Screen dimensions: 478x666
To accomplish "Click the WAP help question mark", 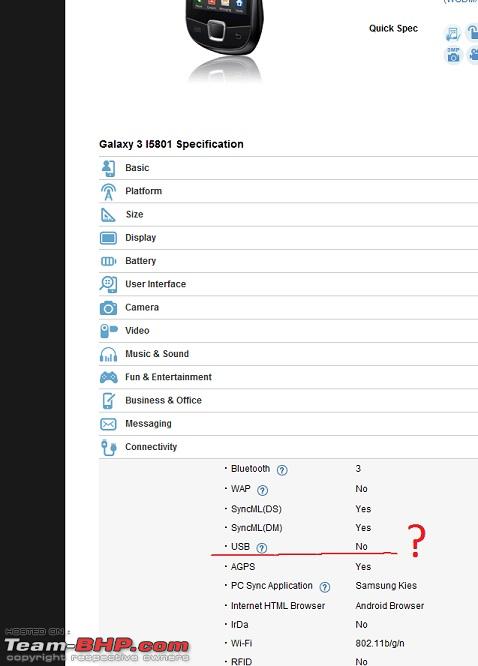I will (263, 491).
